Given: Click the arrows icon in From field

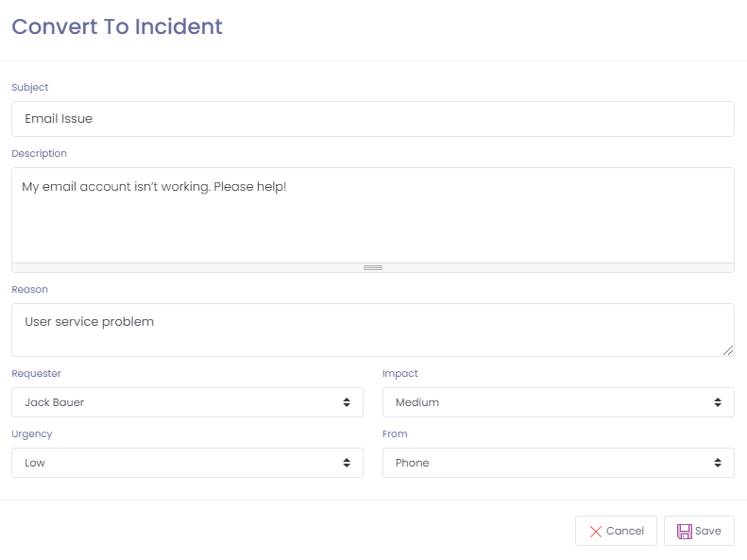Looking at the screenshot, I should pos(718,463).
